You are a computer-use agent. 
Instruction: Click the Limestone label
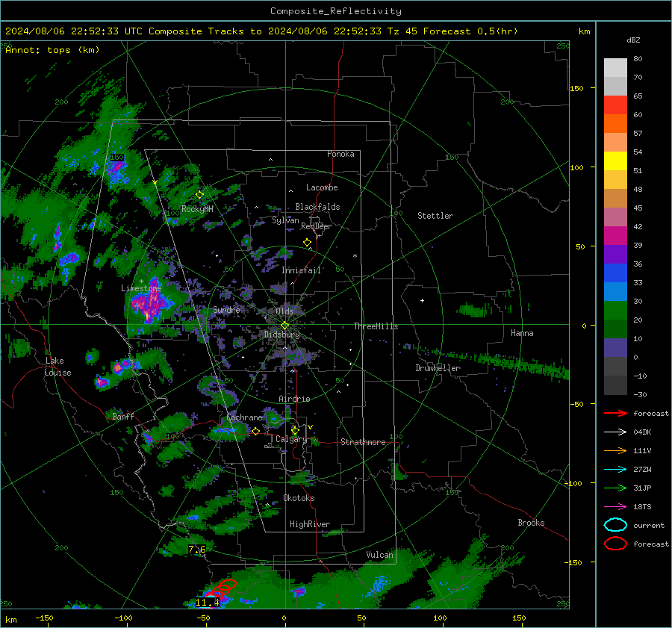141,288
